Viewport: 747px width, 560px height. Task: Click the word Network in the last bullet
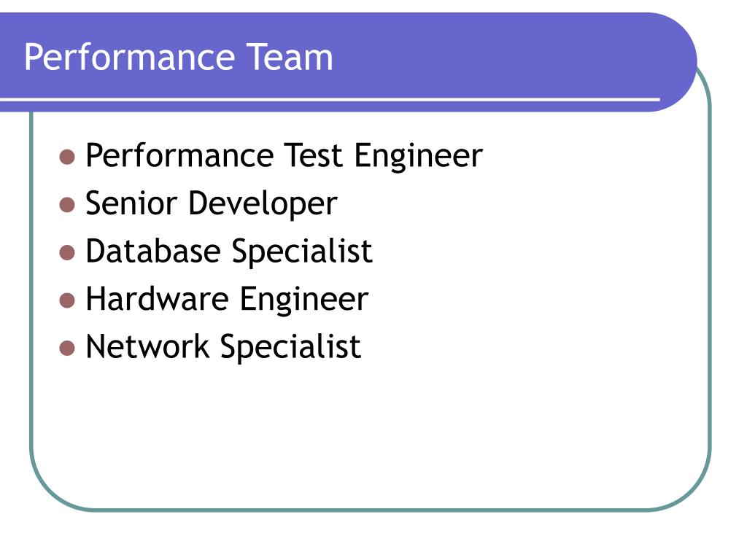pos(147,346)
